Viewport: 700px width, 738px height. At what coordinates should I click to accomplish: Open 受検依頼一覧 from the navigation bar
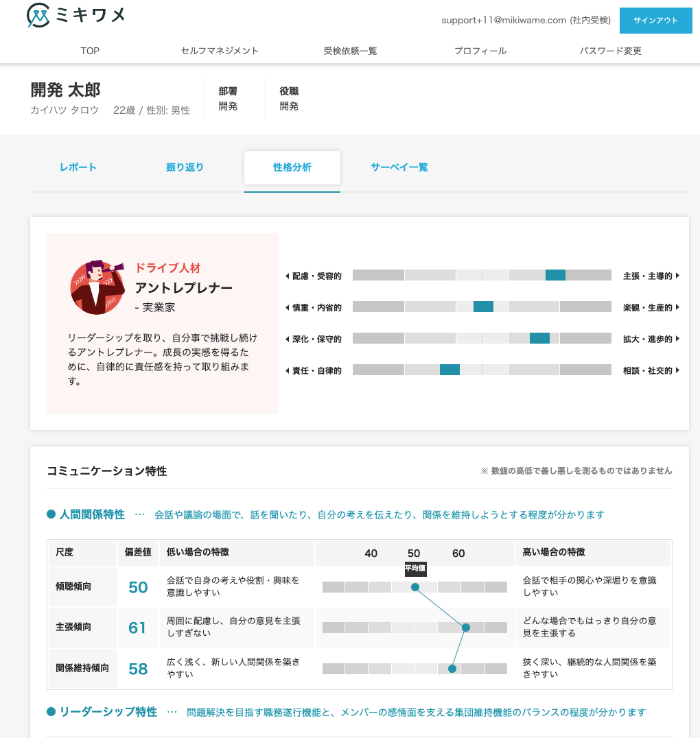(x=350, y=51)
